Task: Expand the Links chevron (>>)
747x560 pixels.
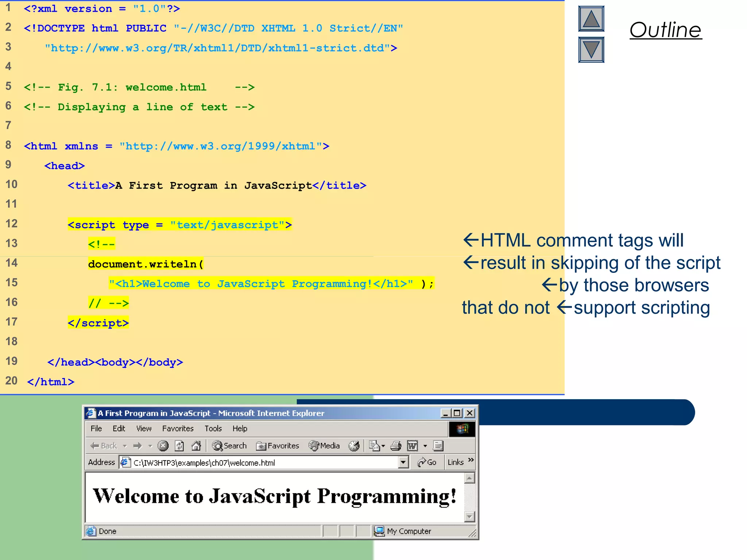Action: tap(471, 460)
